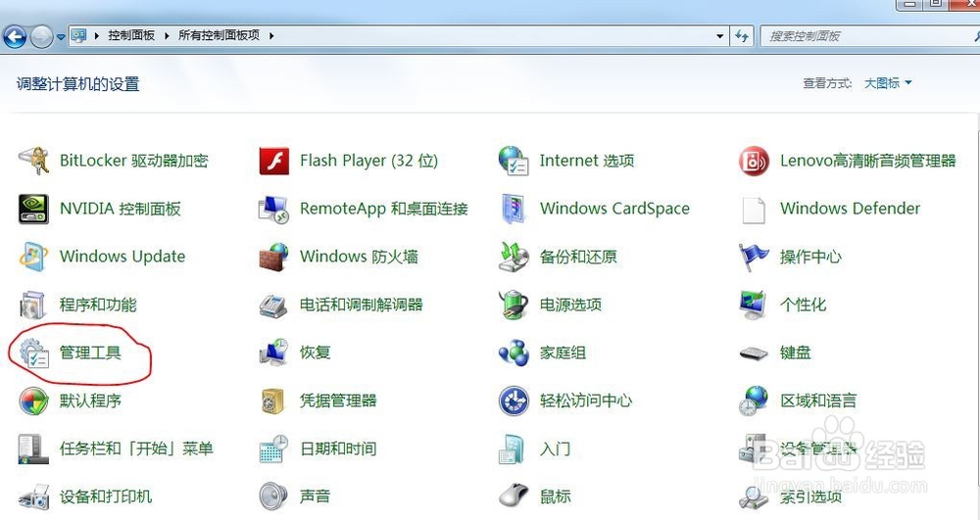Open the Internet 选项 globe icon
Screen dimensions: 980x520
(x=514, y=161)
